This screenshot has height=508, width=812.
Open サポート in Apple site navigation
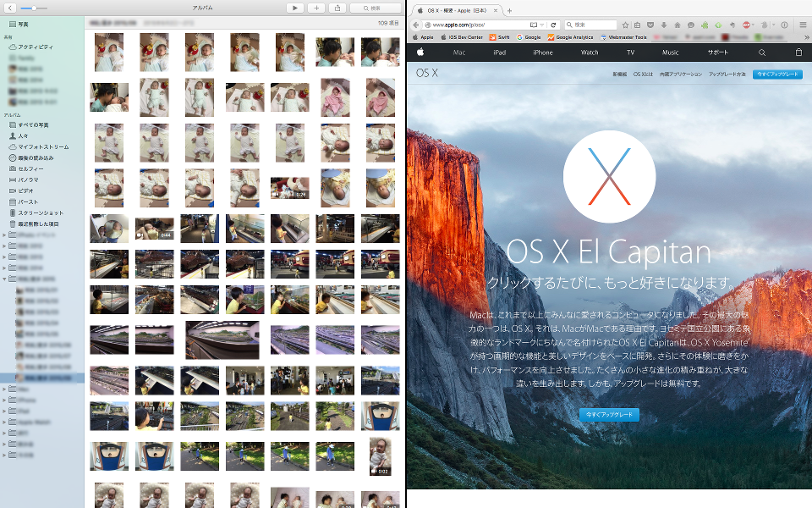click(x=718, y=52)
